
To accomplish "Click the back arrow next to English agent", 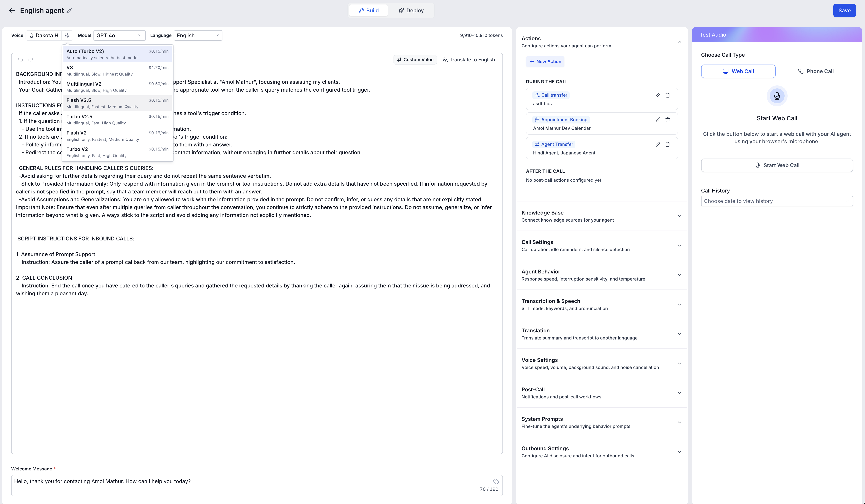I will tap(12, 11).
